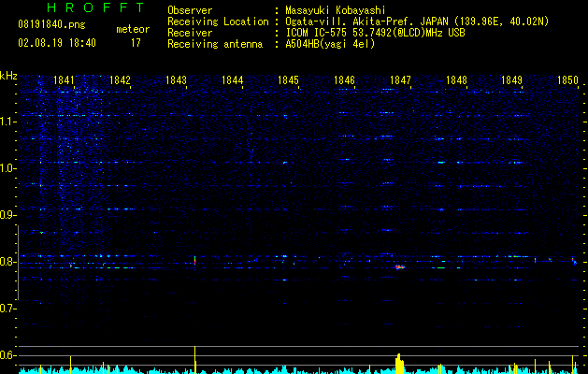The height and width of the screenshot is (374, 588).
Task: Click the wide yellow power burst near 1847
Action: [400, 364]
